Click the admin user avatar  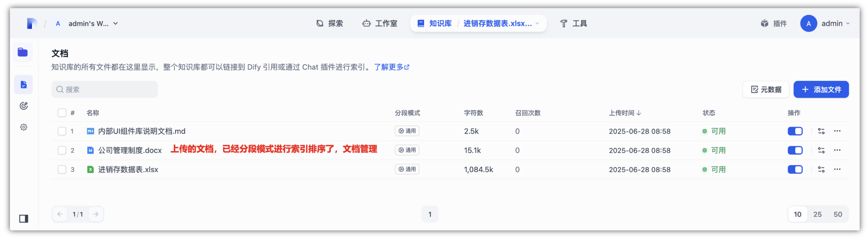[808, 23]
